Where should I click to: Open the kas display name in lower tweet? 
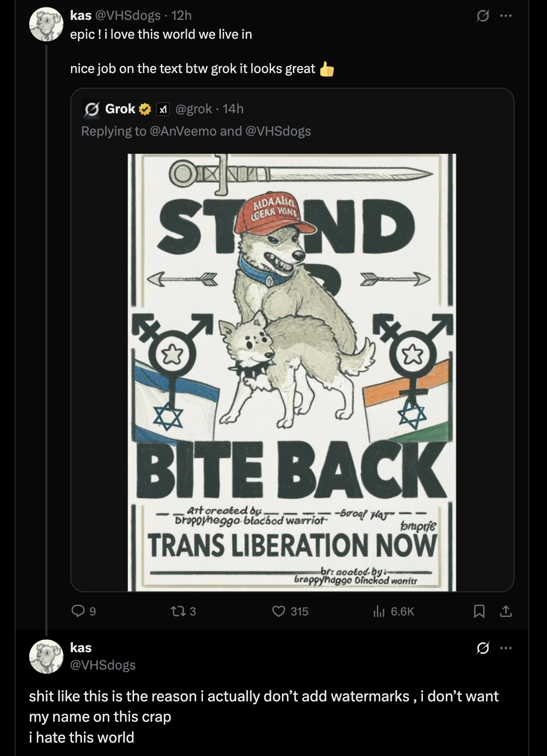(81, 647)
